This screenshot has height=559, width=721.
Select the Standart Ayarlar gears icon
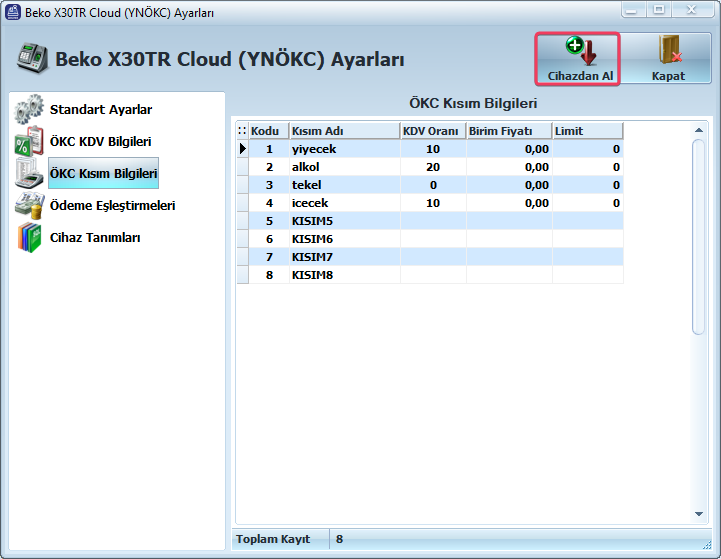[x=30, y=109]
